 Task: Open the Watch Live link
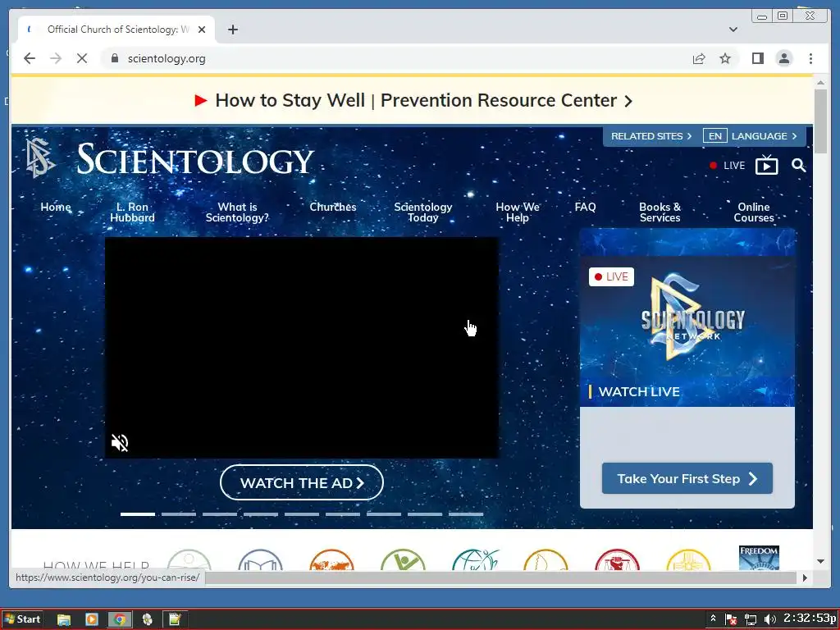coord(639,391)
